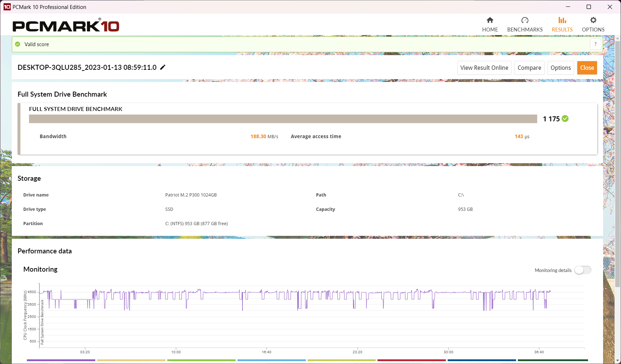The height and width of the screenshot is (364, 621).
Task: Click the result name DESKTOP-3QLU285 title
Action: tap(87, 67)
